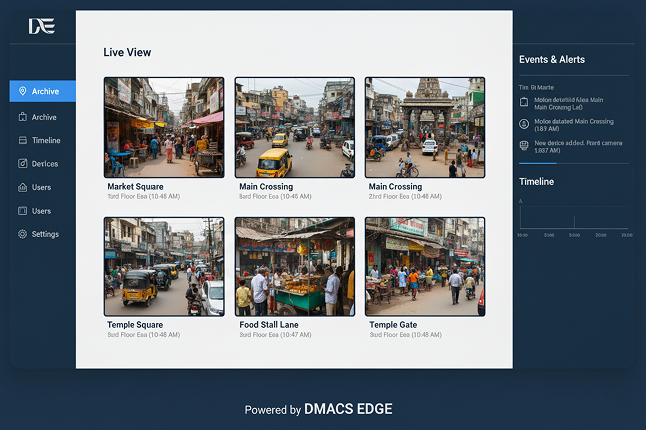Open the Temple Square camera feed
The image size is (646, 430).
click(164, 266)
